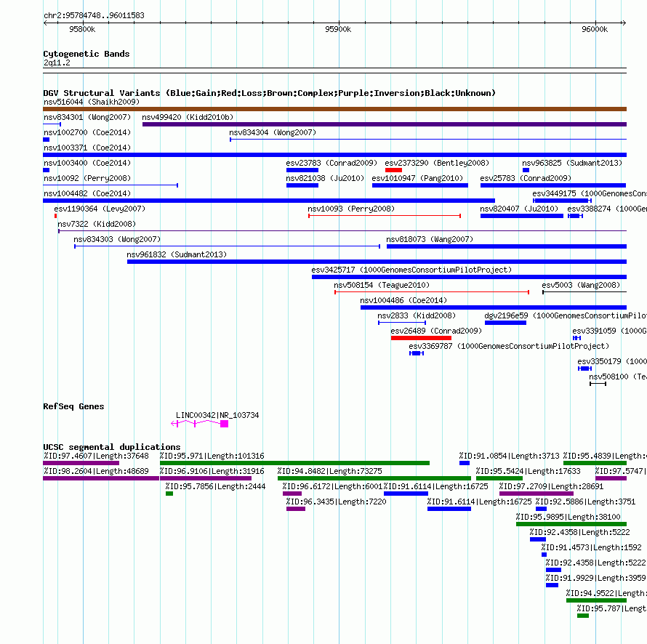
Task: Select the 2q11.2 cytogenetic band
Action: tap(334, 71)
